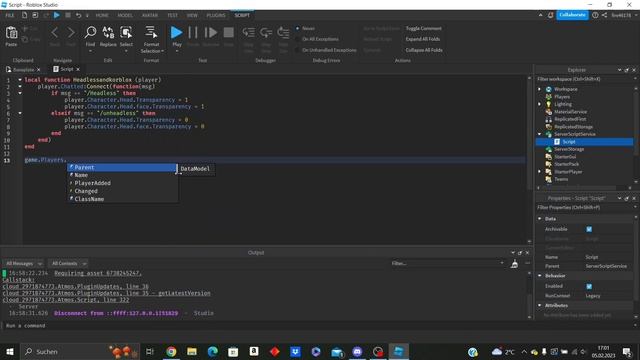Open the All Contexts output dropdown
This screenshot has width=640, height=360.
(x=68, y=264)
